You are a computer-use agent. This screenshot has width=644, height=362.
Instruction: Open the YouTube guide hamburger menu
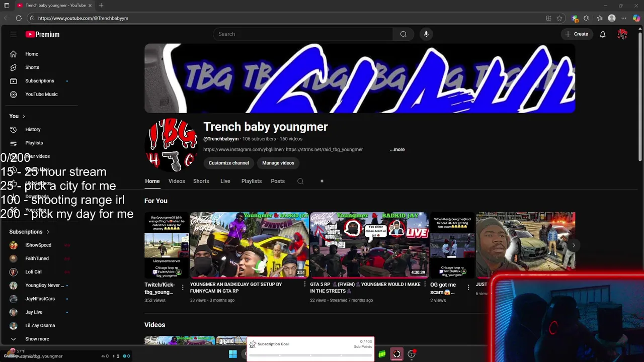tap(14, 34)
